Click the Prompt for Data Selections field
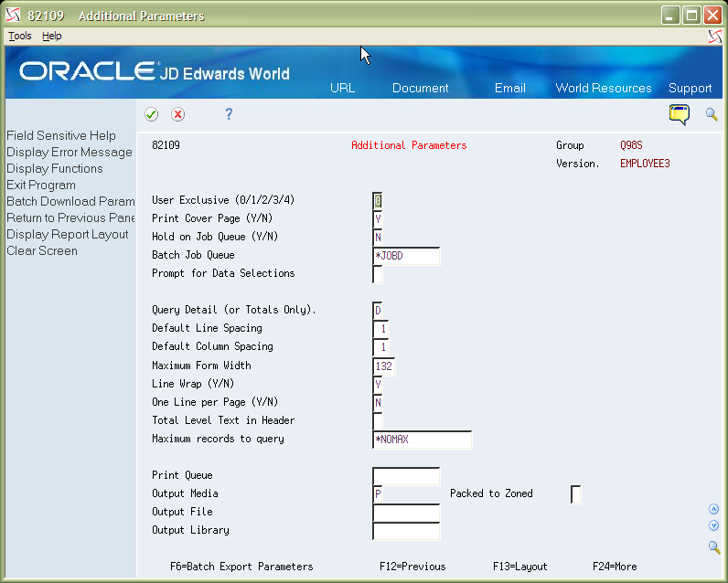This screenshot has width=728, height=583. 378,274
